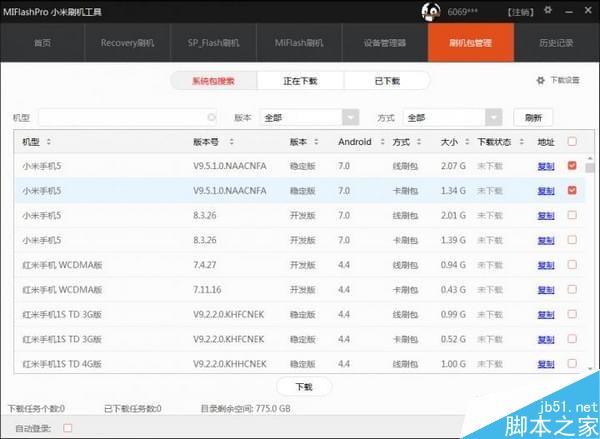Enable 自动登录 auto login checkbox
Viewport: 600px width, 439px height.
pos(68,428)
